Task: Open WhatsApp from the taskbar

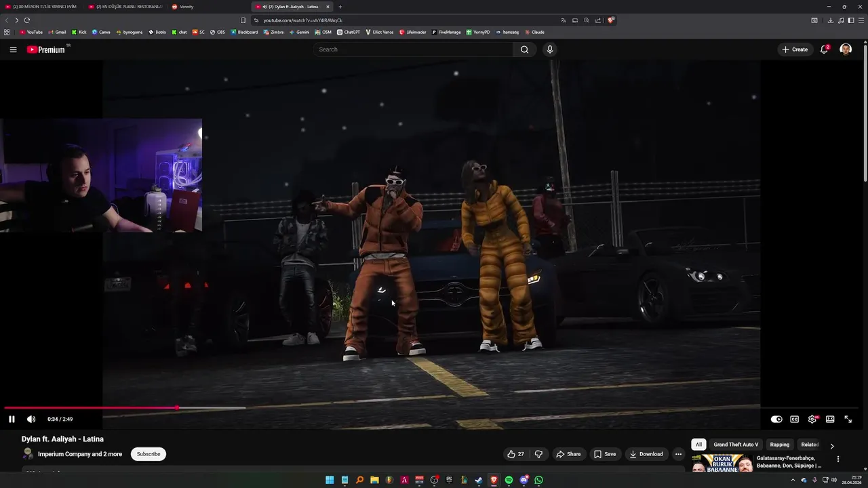Action: click(x=538, y=480)
